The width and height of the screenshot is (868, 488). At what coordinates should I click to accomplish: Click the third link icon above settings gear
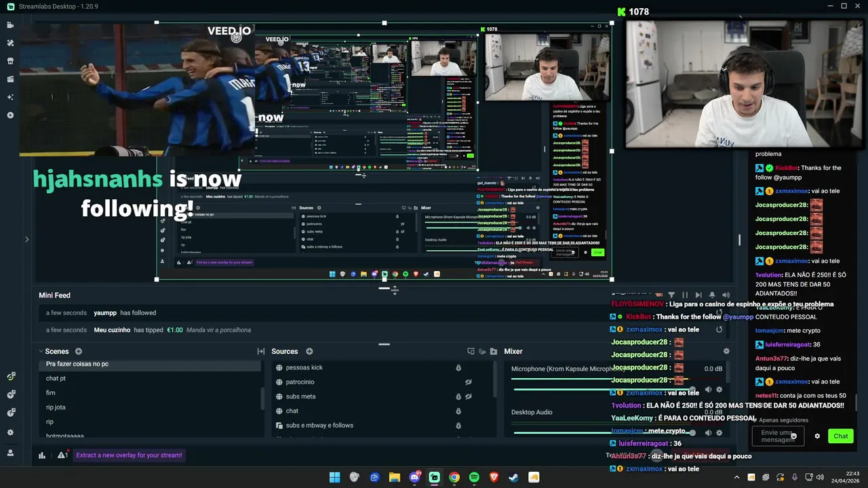tap(11, 412)
